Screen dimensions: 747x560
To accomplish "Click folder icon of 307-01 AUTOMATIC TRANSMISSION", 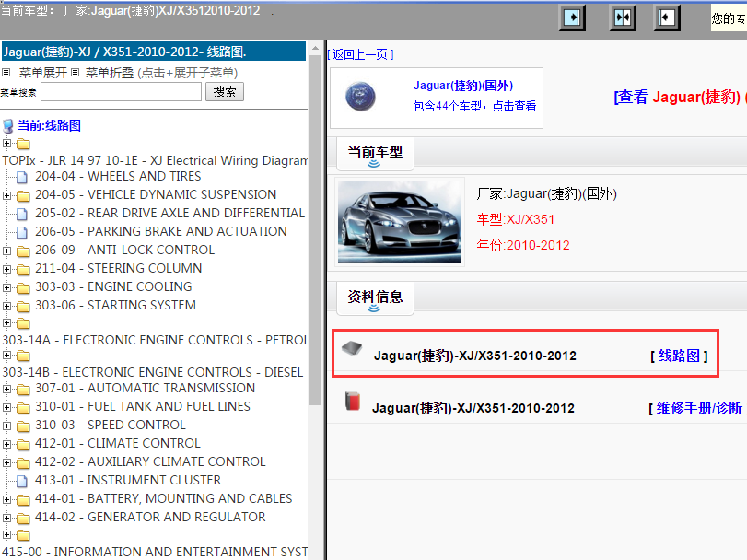I will [x=23, y=390].
